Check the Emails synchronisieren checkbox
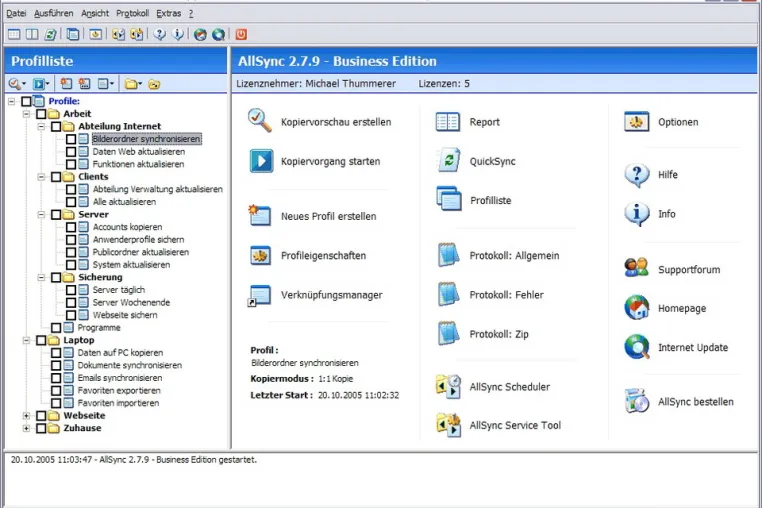The width and height of the screenshot is (762, 508). coord(56,378)
